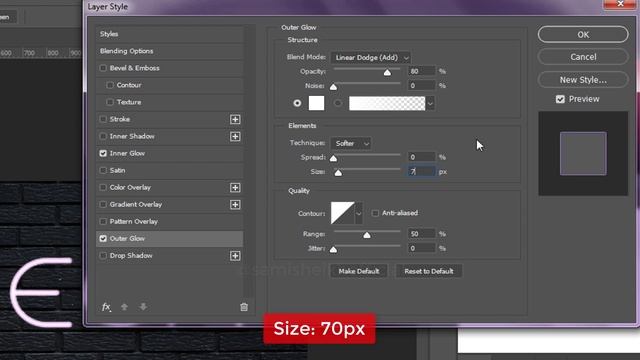This screenshot has height=360, width=640.
Task: Click the Noise slider handle
Action: pyautogui.click(x=333, y=87)
